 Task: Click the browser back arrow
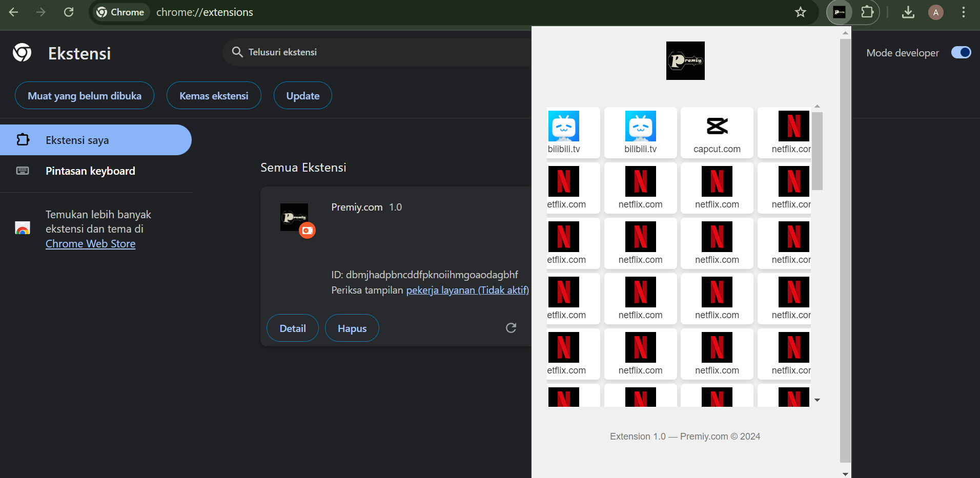[14, 12]
